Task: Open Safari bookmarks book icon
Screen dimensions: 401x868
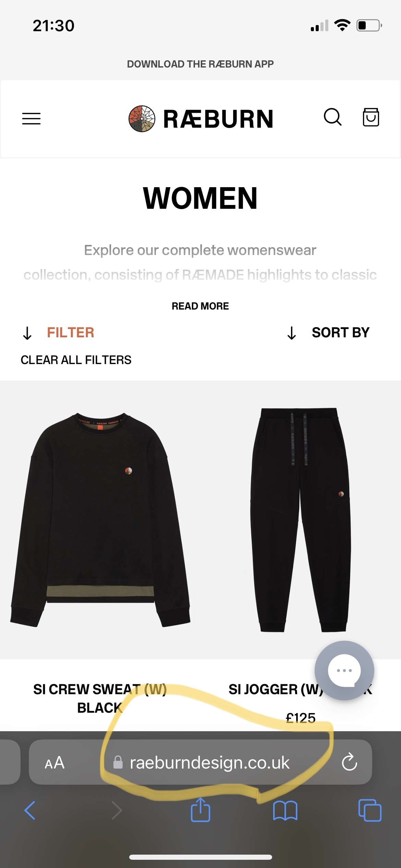Action: tap(285, 811)
